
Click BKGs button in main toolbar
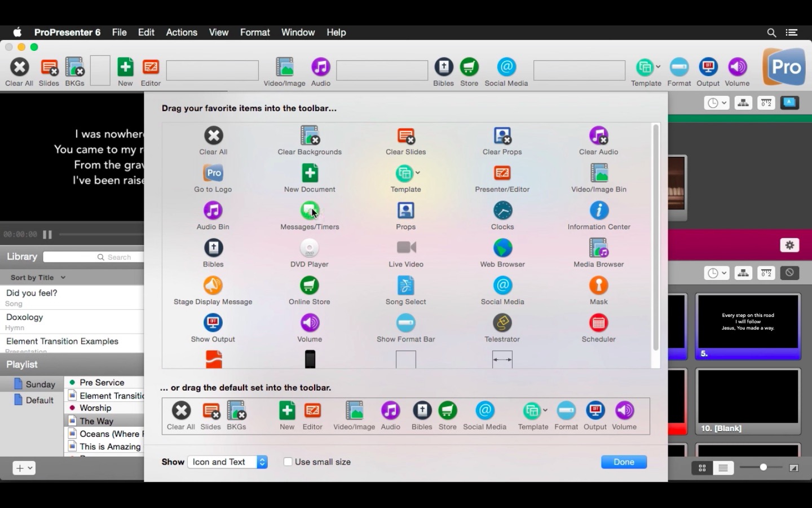coord(74,72)
